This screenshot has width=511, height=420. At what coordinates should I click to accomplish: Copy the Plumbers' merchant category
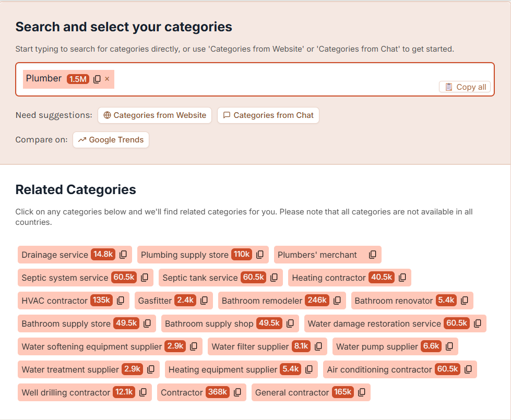click(373, 255)
